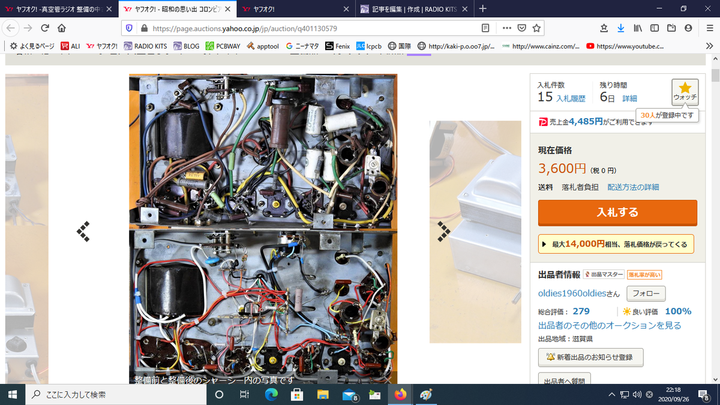This screenshot has height=405, width=720.
Task: Show next photo with right arrow
Action: tap(443, 231)
